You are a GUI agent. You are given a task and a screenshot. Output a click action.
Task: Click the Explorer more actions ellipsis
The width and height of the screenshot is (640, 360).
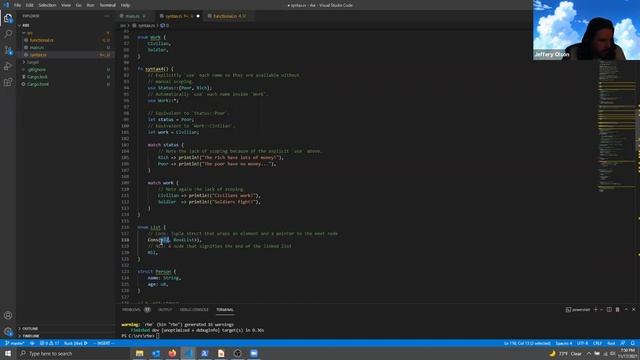(x=107, y=16)
